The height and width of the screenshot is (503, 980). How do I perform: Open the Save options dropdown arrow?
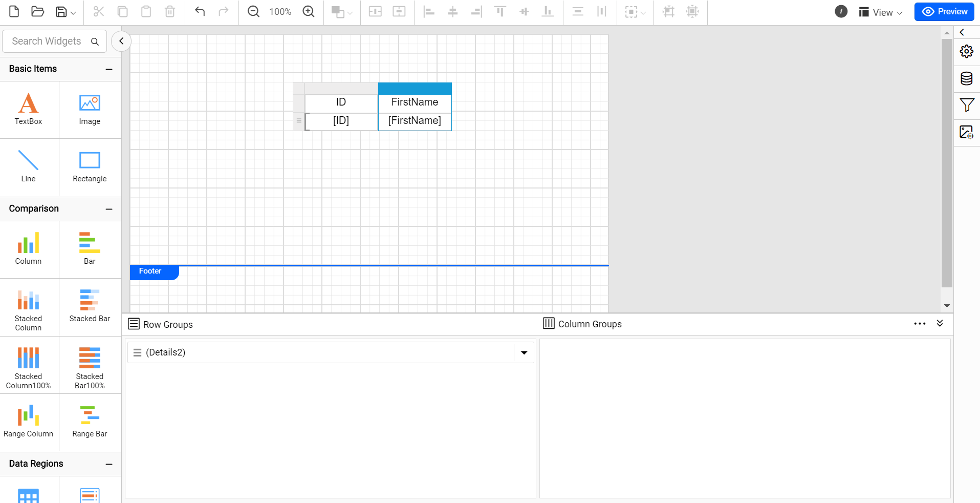73,13
